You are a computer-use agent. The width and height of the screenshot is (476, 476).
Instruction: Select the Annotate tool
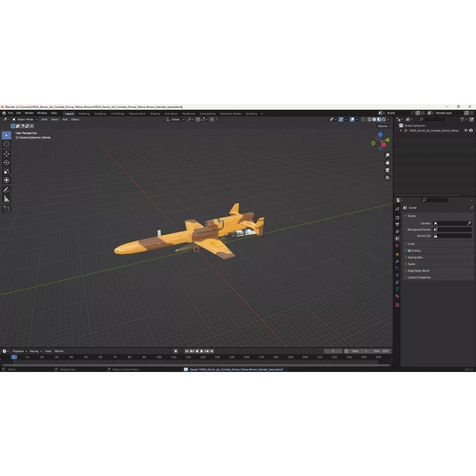pyautogui.click(x=6, y=190)
